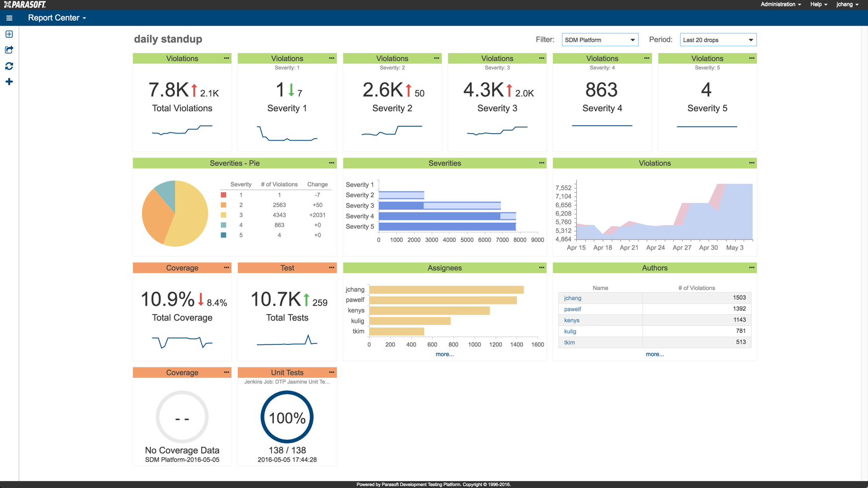
Task: Expand the Report Center dropdown
Action: [57, 18]
